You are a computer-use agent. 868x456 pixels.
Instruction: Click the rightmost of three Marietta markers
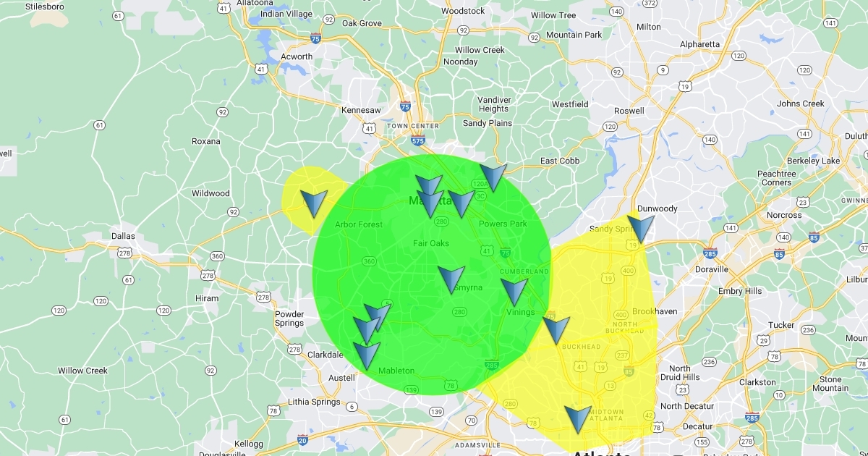pyautogui.click(x=461, y=204)
